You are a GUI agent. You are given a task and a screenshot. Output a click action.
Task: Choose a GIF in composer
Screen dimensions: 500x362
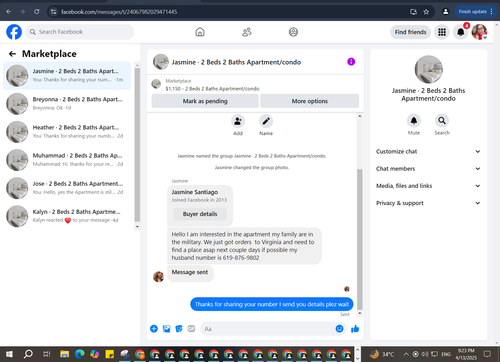[x=191, y=329]
